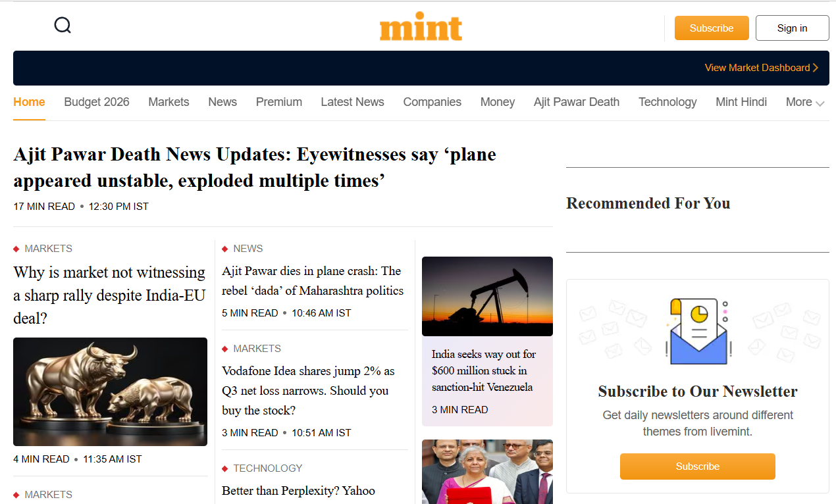Open the Mint Hindi tab
Screen dimensions: 836x504
(741, 102)
